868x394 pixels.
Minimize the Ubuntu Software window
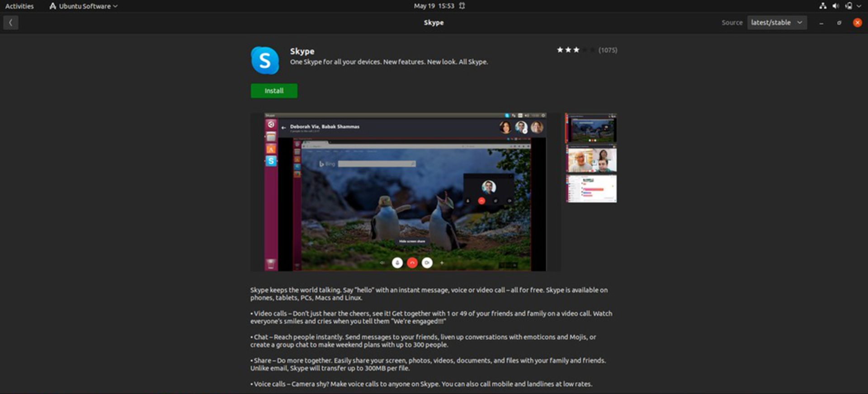[x=821, y=23]
